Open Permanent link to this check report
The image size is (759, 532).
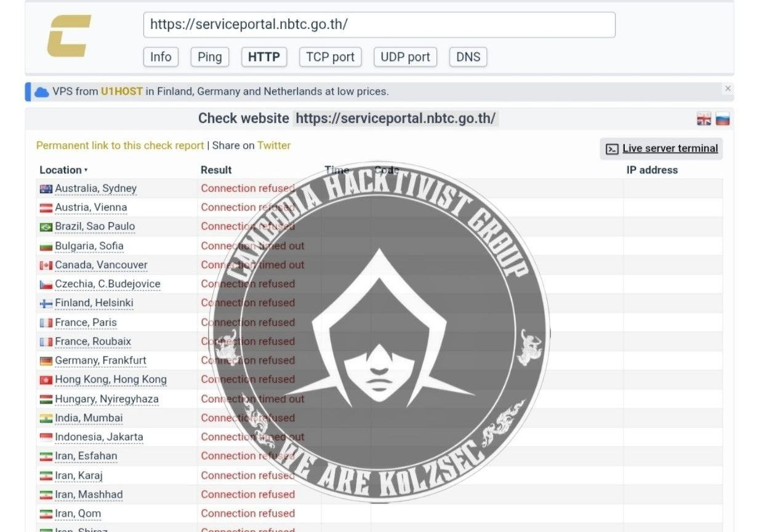point(120,146)
